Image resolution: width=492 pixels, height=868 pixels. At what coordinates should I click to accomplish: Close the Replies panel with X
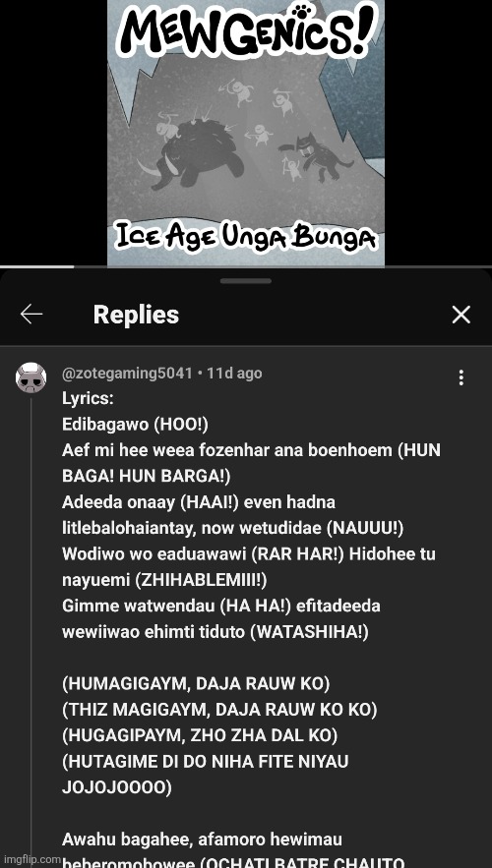click(x=461, y=315)
